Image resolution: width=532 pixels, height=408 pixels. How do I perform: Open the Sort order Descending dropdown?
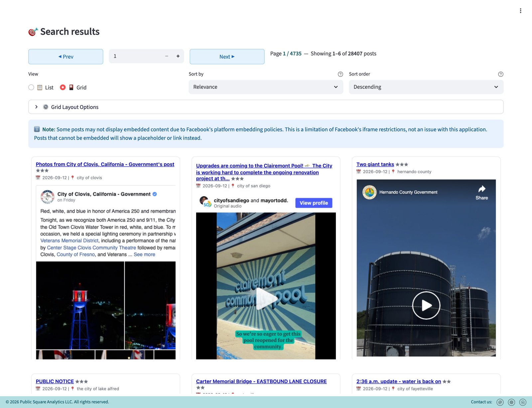[x=426, y=87]
